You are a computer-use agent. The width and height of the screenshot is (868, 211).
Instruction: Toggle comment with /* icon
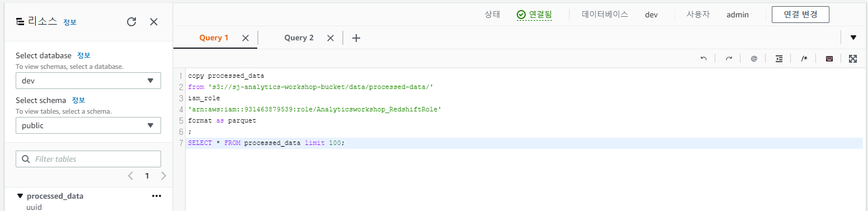click(804, 58)
